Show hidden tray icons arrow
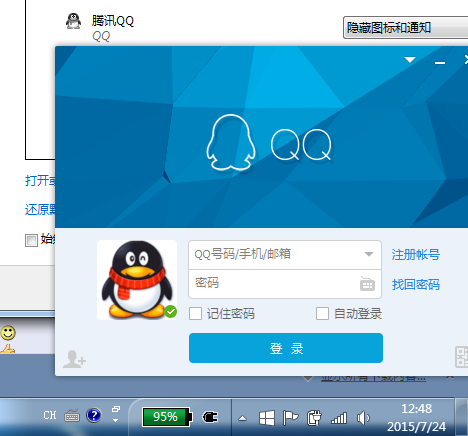The height and width of the screenshot is (436, 468). [243, 418]
